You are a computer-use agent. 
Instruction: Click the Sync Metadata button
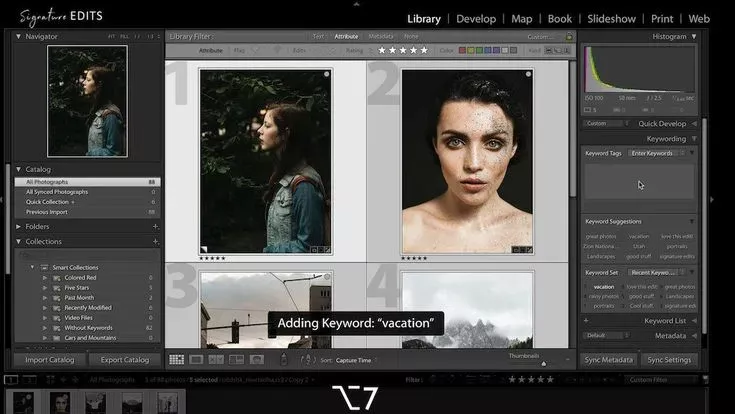[608, 360]
